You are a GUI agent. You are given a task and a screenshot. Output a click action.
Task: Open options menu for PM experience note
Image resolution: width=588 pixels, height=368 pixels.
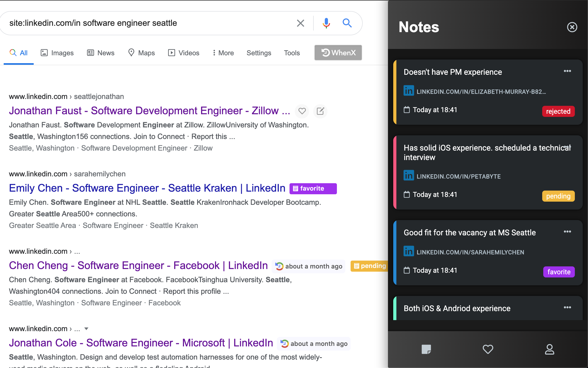click(x=567, y=71)
